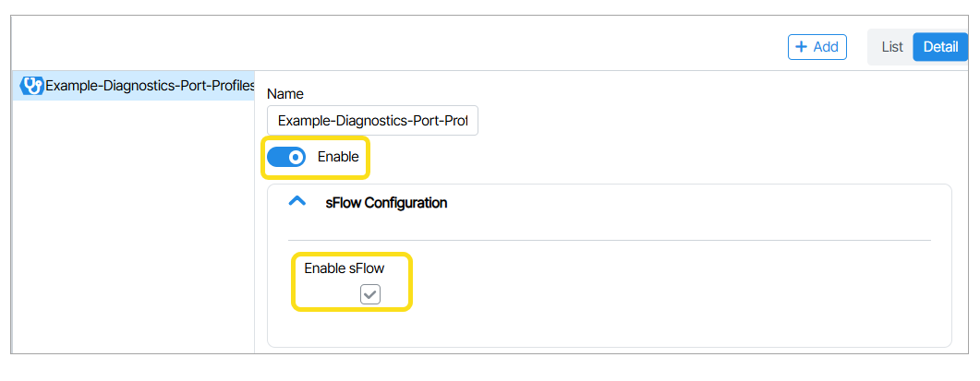
Task: Focus the Name text field
Action: [x=372, y=121]
